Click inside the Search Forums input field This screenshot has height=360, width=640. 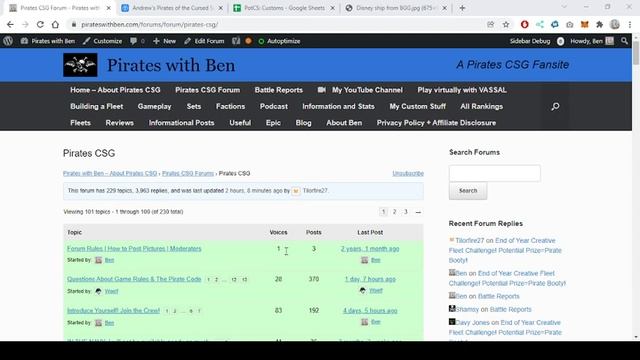point(495,173)
